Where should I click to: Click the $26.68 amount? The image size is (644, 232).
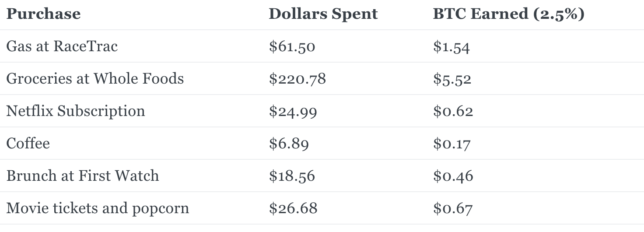tap(293, 208)
